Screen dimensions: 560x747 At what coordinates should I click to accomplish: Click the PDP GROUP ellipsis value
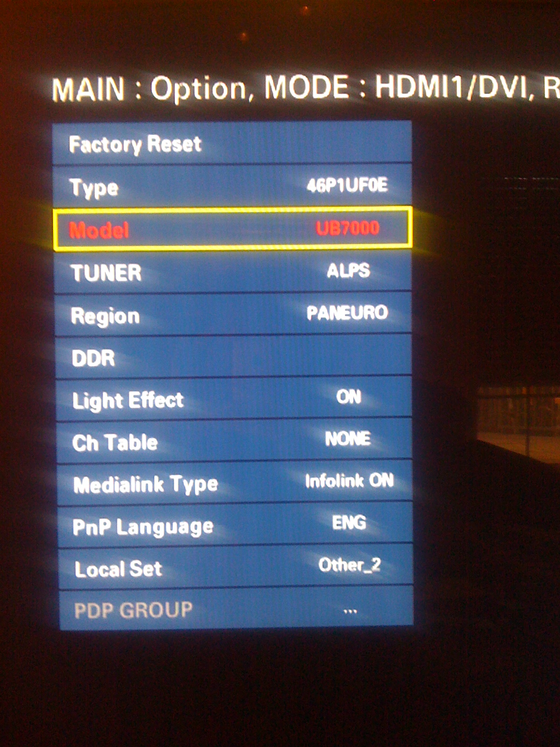click(x=350, y=611)
